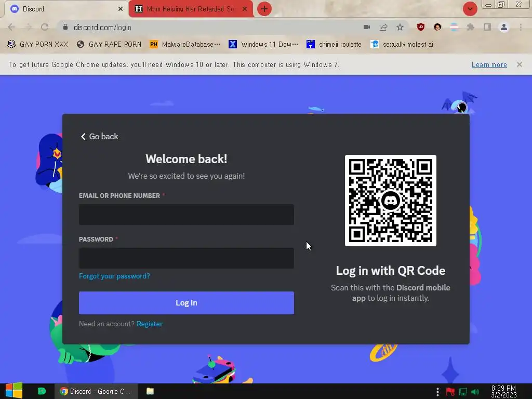The height and width of the screenshot is (399, 532).
Task: Show hidden tray icons via the dots
Action: coord(437,392)
